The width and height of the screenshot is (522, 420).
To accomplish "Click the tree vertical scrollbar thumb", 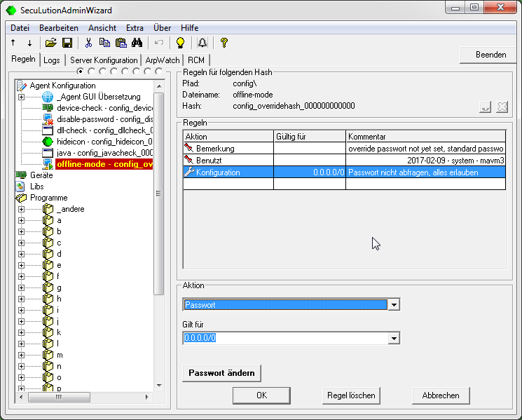I will tap(159, 194).
